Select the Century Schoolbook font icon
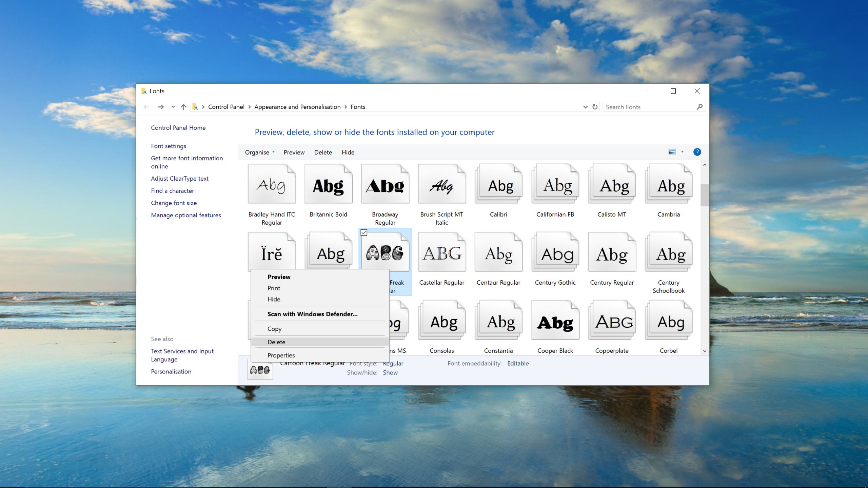 (669, 252)
